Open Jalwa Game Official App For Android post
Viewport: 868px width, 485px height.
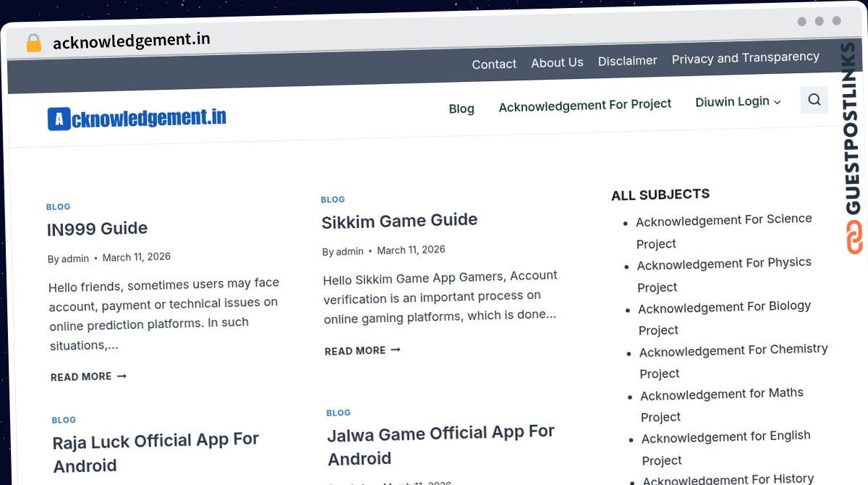[x=441, y=445]
